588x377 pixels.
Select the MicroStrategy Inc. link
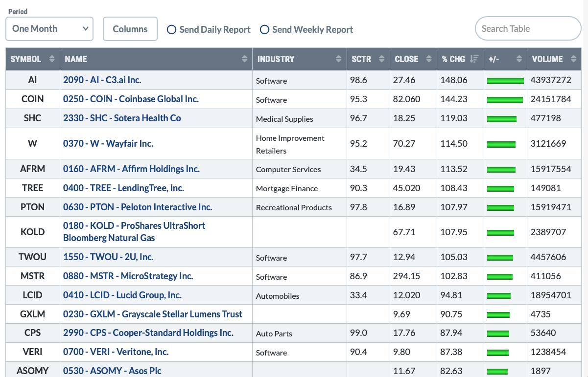coord(128,276)
